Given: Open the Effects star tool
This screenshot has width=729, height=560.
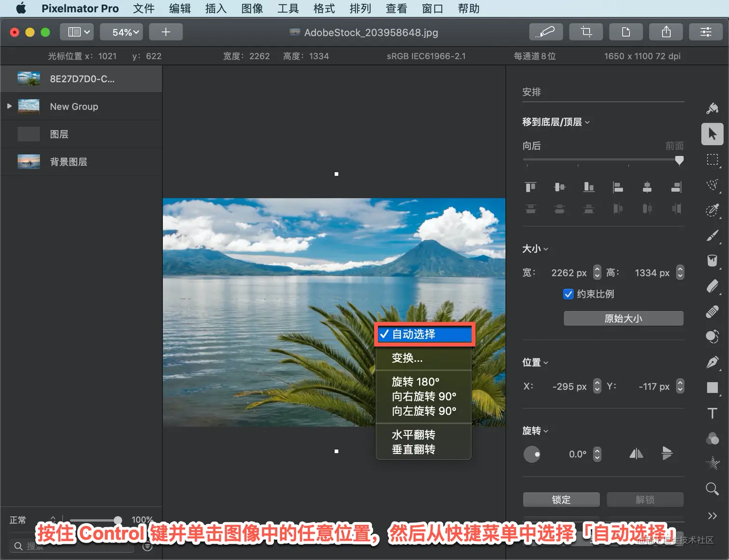Looking at the screenshot, I should (x=712, y=464).
